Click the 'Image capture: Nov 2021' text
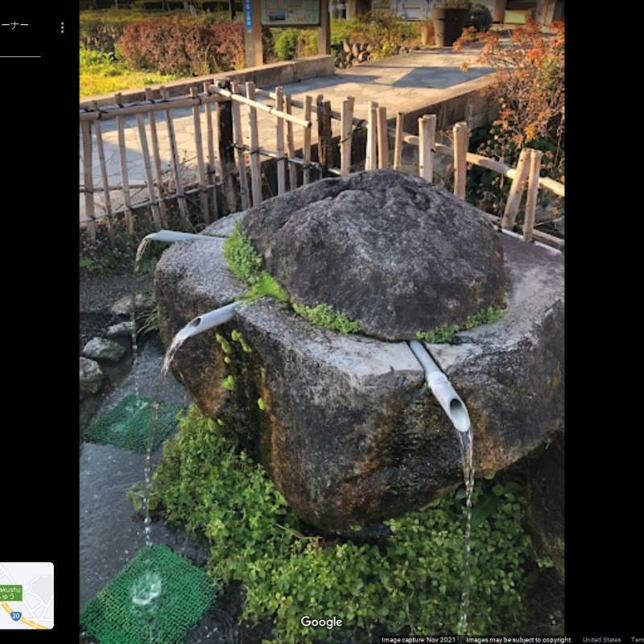This screenshot has width=644, height=644. pyautogui.click(x=419, y=640)
